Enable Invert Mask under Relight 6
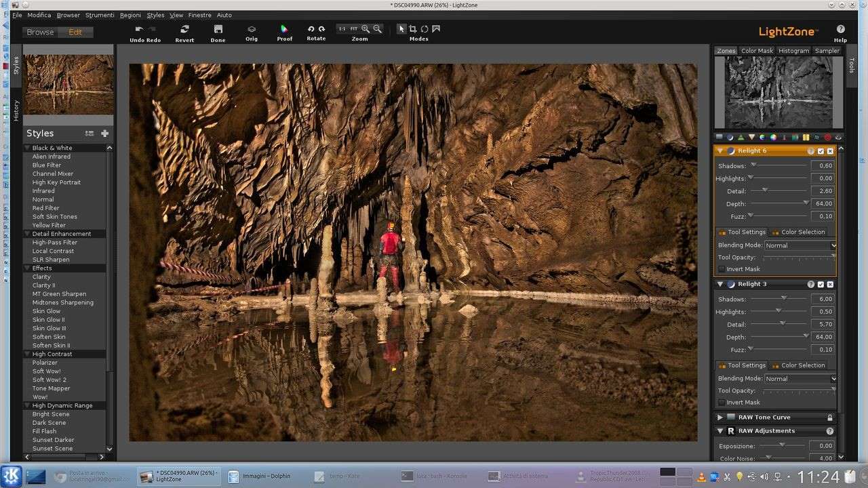This screenshot has width=868, height=488. 722,269
